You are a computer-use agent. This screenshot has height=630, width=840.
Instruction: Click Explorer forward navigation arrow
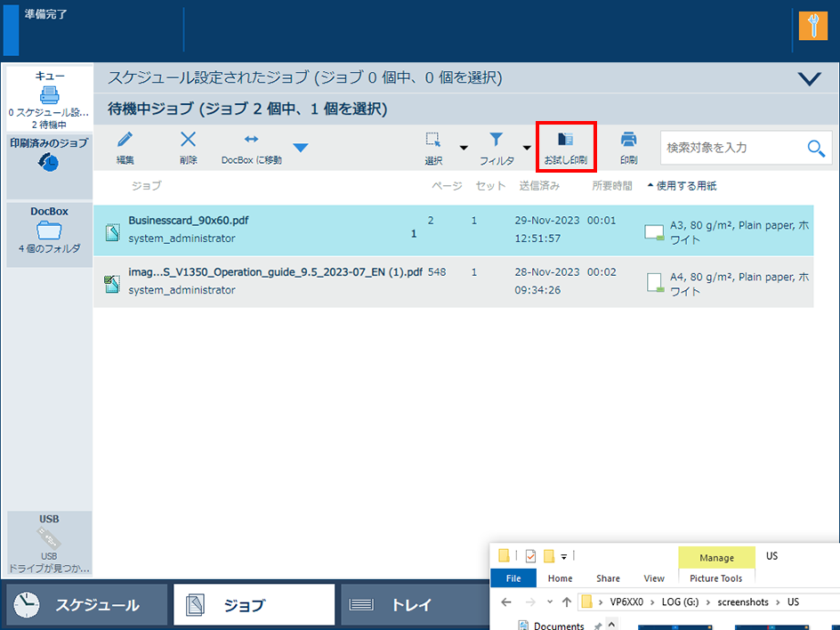530,602
